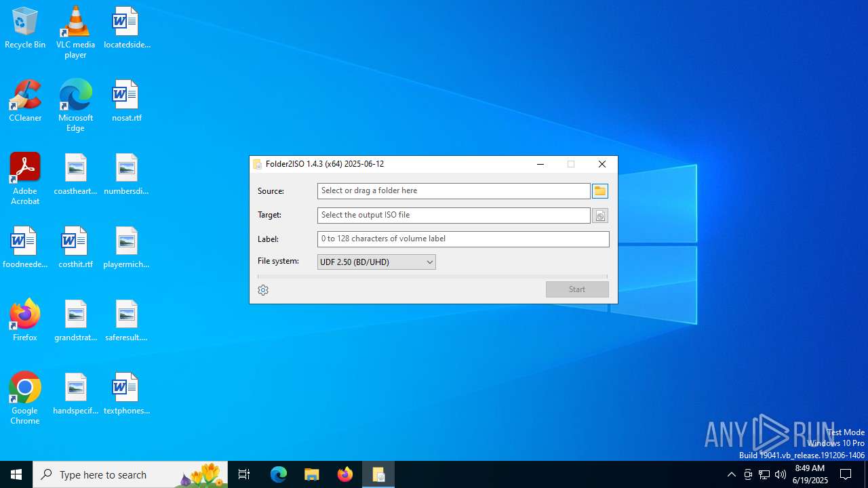The width and height of the screenshot is (868, 488).
Task: Minimize the Folder2ISO window
Action: (x=540, y=164)
